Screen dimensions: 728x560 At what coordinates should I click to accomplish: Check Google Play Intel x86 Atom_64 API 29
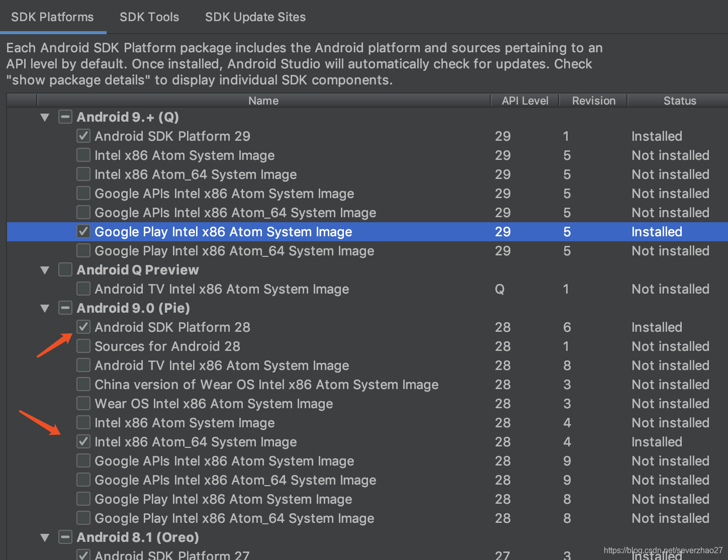83,251
